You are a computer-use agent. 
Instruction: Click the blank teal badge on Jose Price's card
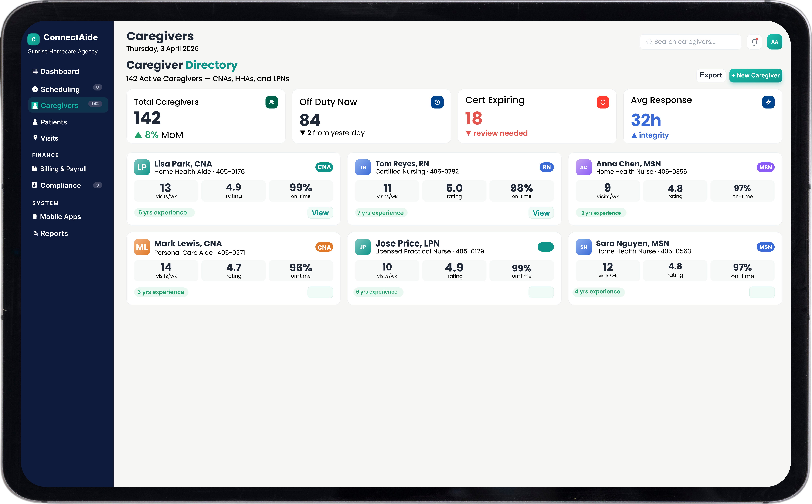pyautogui.click(x=546, y=247)
